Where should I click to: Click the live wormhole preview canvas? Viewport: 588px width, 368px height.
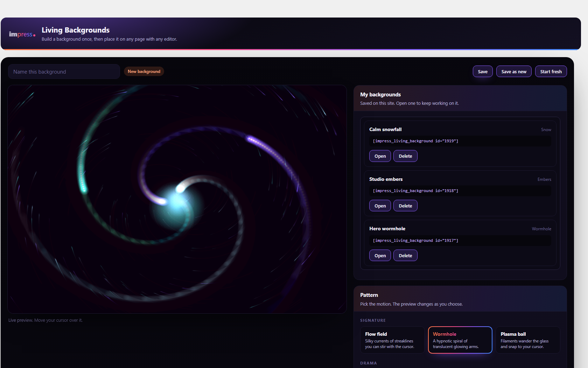[x=177, y=199]
